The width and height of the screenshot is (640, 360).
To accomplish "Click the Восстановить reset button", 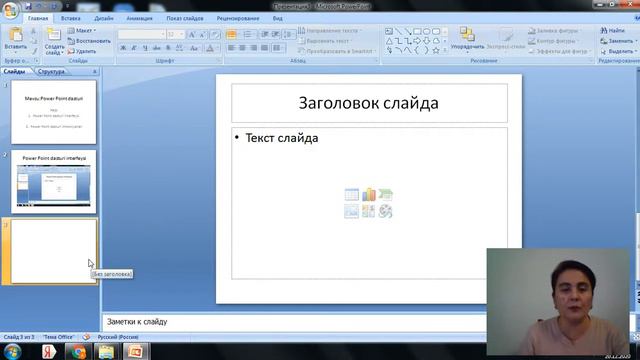I will [x=89, y=41].
